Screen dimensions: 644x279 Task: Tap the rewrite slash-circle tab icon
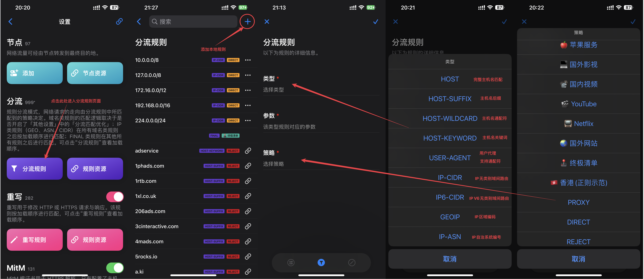click(351, 263)
